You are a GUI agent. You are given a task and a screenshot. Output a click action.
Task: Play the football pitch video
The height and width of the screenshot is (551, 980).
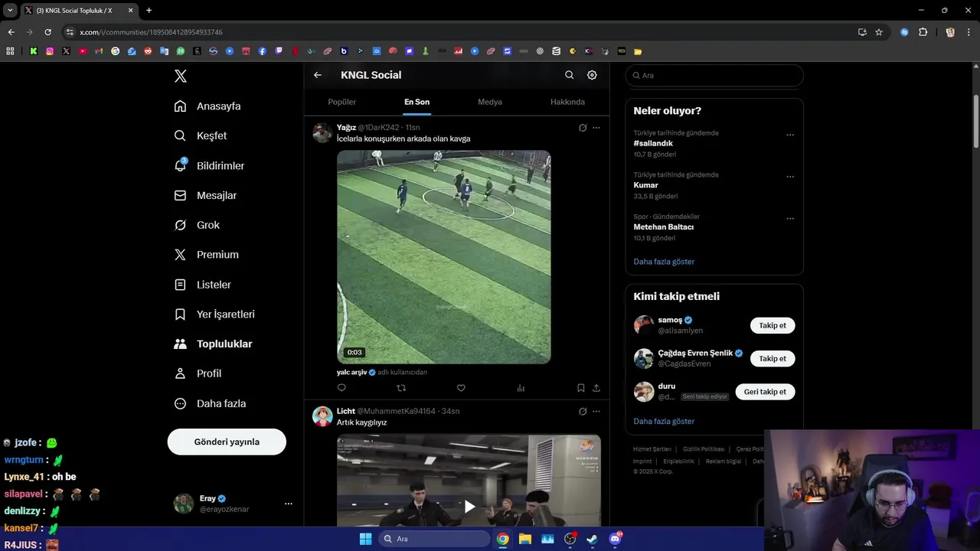click(x=444, y=257)
